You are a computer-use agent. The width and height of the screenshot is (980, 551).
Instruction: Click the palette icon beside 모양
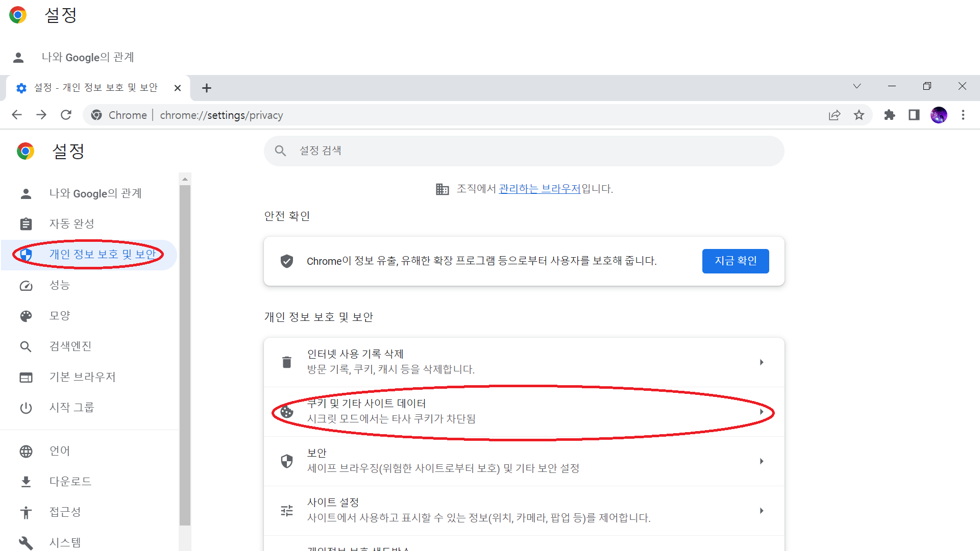(26, 316)
